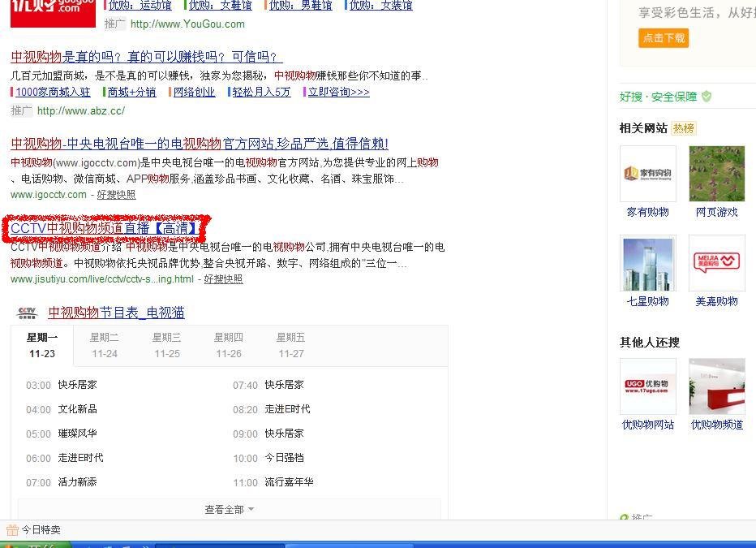Click the CCTV logo beside 中视购物节目表 result

[27, 313]
